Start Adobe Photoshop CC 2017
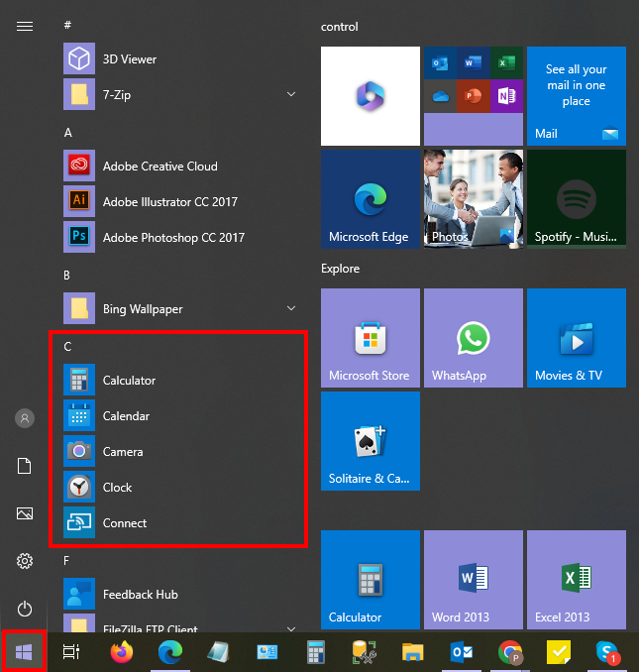This screenshot has width=639, height=672. pyautogui.click(x=179, y=237)
